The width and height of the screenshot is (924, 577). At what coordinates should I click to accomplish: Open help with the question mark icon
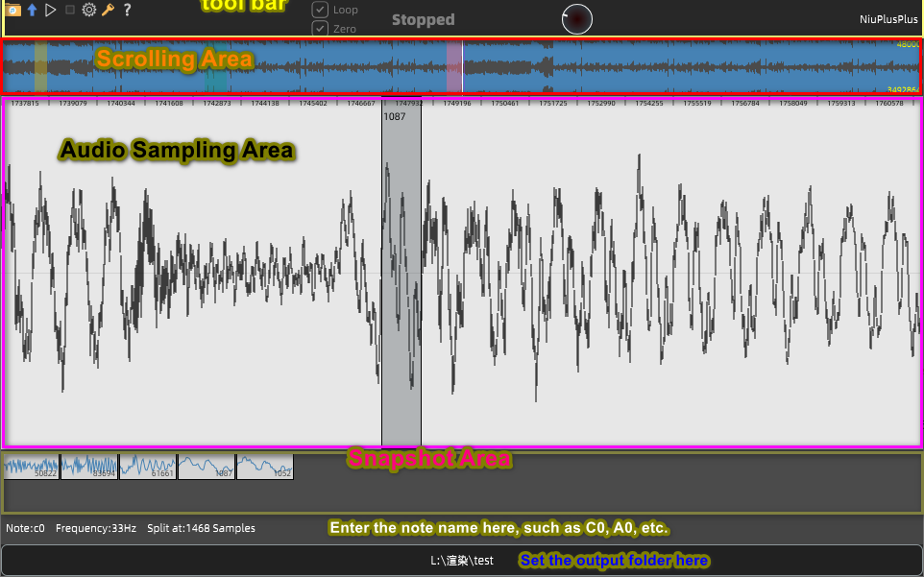[x=127, y=10]
